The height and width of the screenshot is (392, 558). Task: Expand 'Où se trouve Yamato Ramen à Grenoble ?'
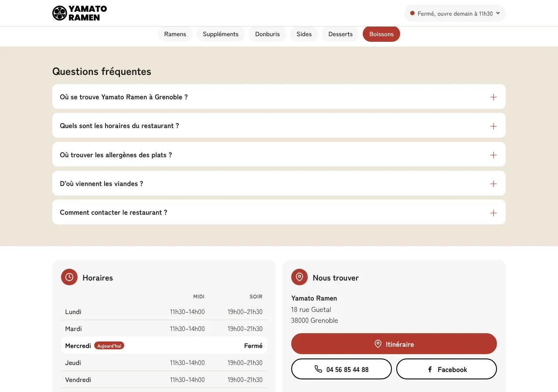(279, 97)
